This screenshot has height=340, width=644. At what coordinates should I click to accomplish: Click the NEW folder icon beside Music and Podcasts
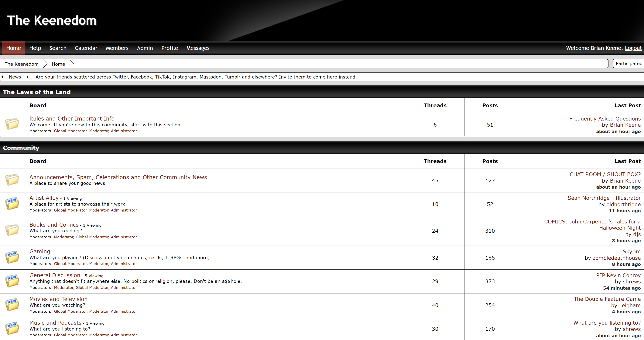pos(12,328)
